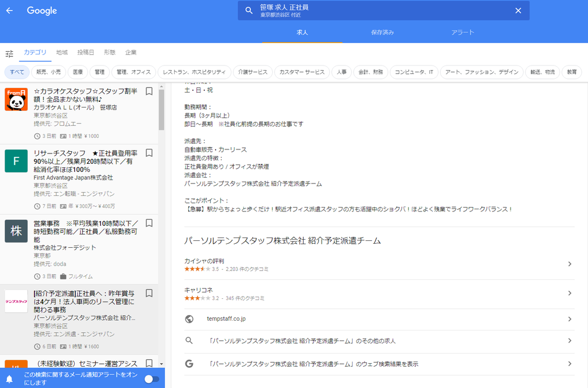The width and height of the screenshot is (588, 388).
Task: Click the magnifying glass in the search bar
Action: (x=249, y=10)
